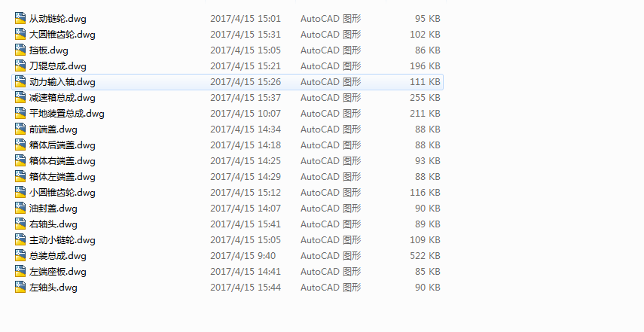Select the icon for 平地装置总成.dwg

click(20, 113)
